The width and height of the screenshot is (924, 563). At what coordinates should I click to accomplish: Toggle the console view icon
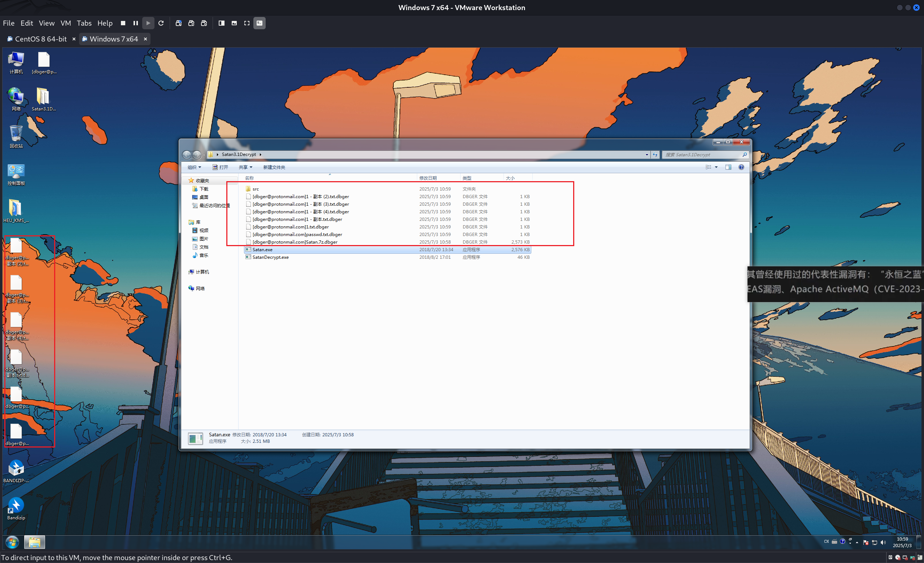(x=260, y=23)
